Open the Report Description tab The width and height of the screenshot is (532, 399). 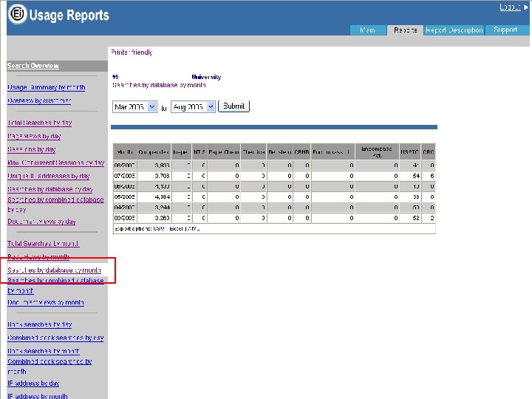454,30
